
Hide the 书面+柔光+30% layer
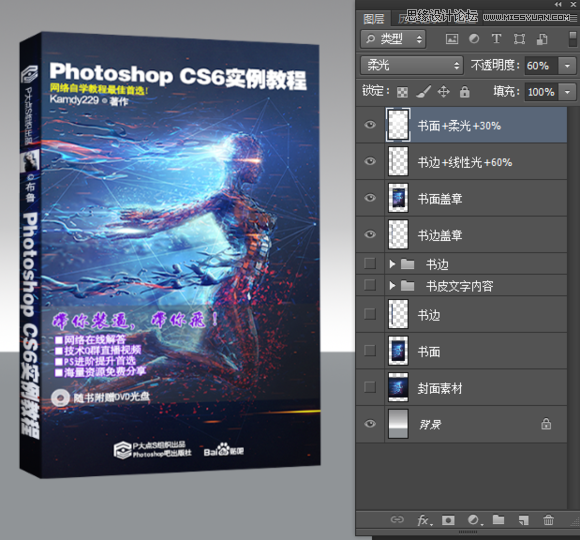pos(370,125)
